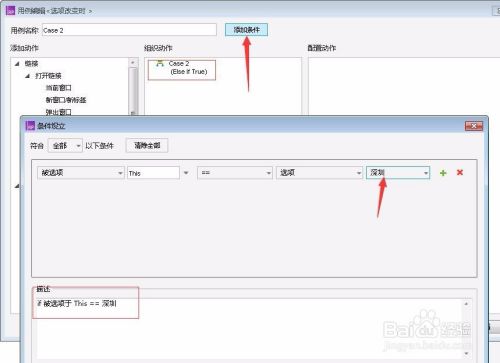Image resolution: width=500 pixels, height=363 pixels.
Task: Open the 全部 match dropdown
Action: (65, 146)
